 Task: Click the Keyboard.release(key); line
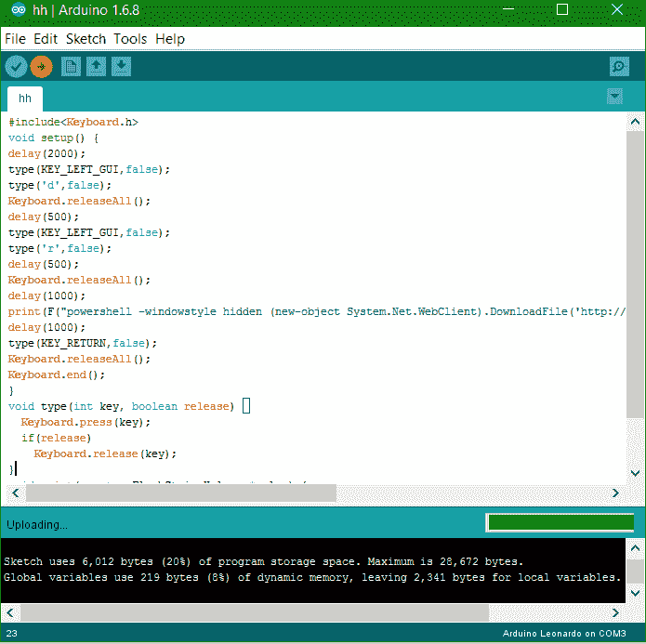(105, 453)
